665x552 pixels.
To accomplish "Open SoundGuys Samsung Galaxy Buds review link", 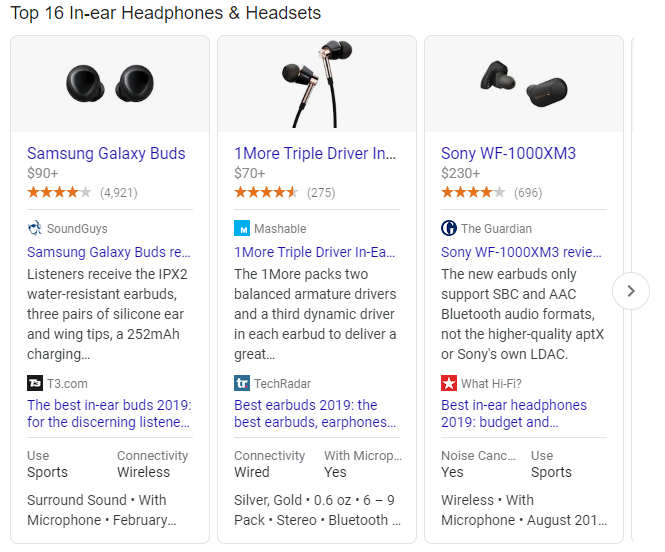I will coord(109,252).
